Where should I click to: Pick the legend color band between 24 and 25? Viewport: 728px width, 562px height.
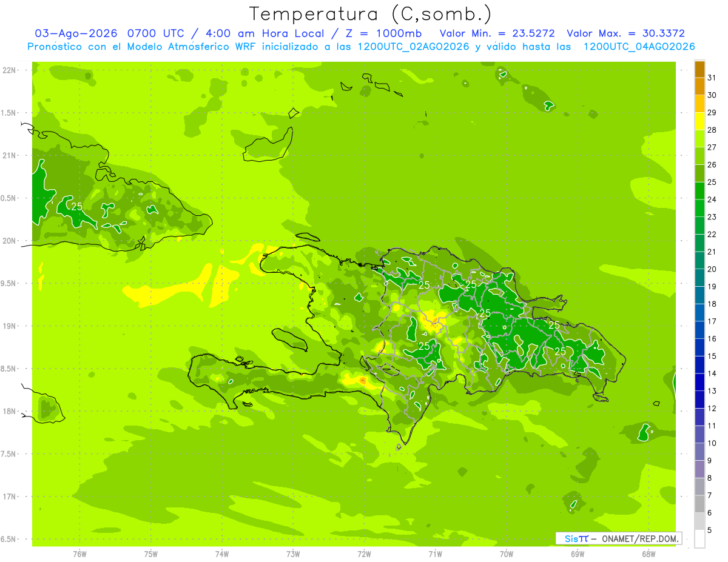(699, 191)
